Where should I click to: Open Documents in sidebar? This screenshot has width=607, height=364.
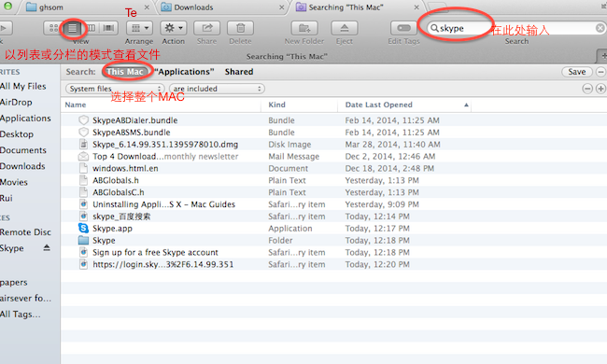pos(23,150)
